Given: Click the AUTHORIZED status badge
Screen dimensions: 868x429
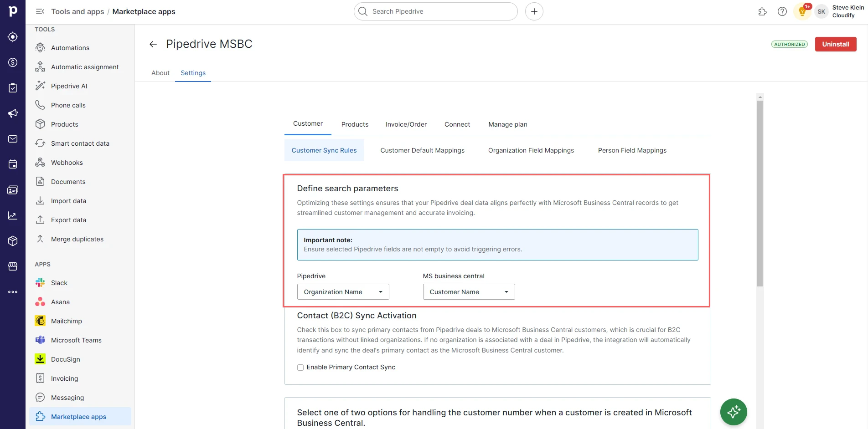Looking at the screenshot, I should pos(790,44).
